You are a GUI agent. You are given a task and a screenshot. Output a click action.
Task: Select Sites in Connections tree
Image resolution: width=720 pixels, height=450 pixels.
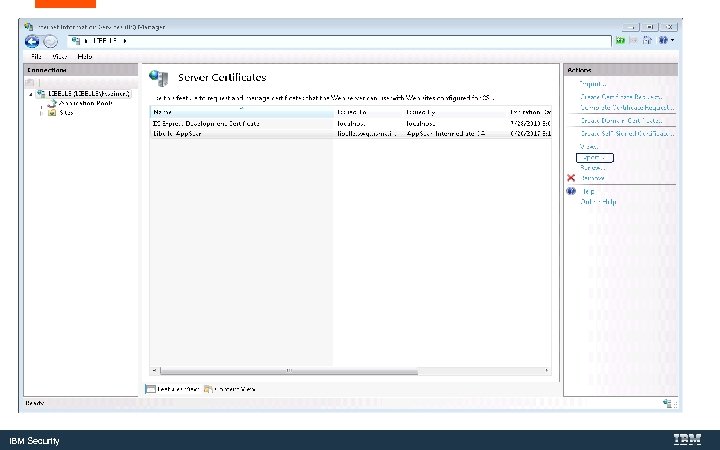(66, 112)
